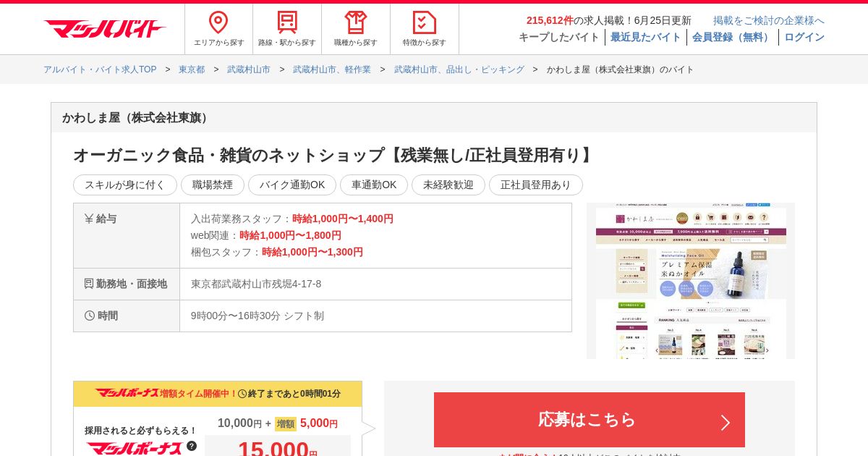Search by job type (職種から探す)
This screenshot has width=868, height=456.
coord(356,29)
